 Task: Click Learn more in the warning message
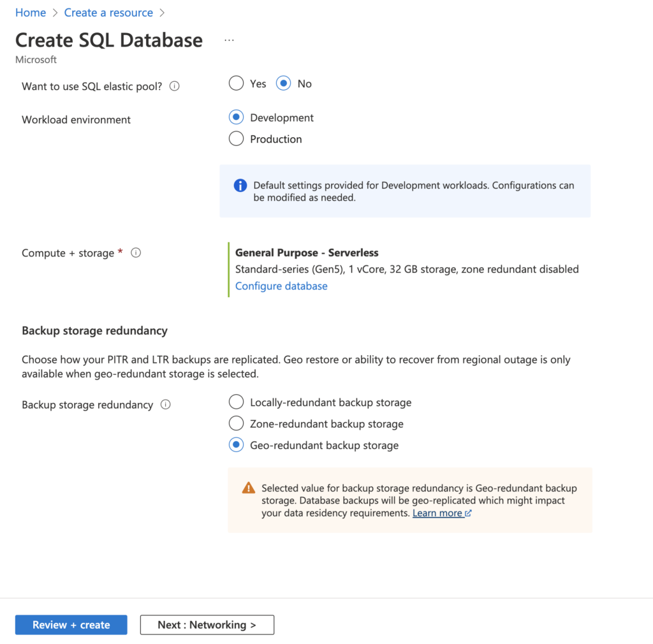pyautogui.click(x=437, y=513)
